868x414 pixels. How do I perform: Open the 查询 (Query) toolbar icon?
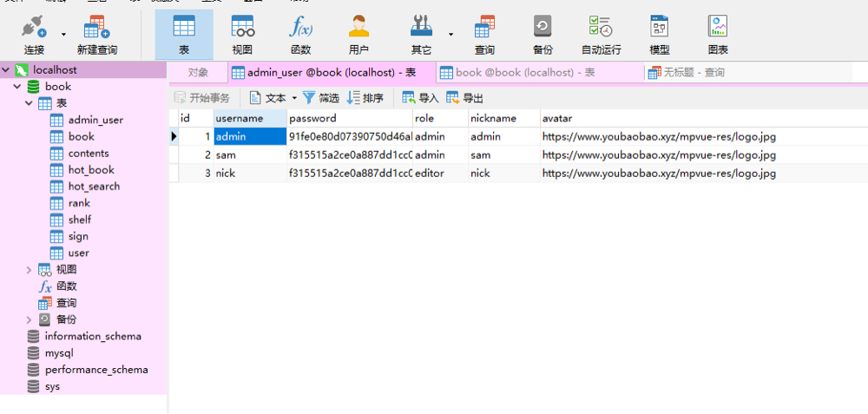484,35
